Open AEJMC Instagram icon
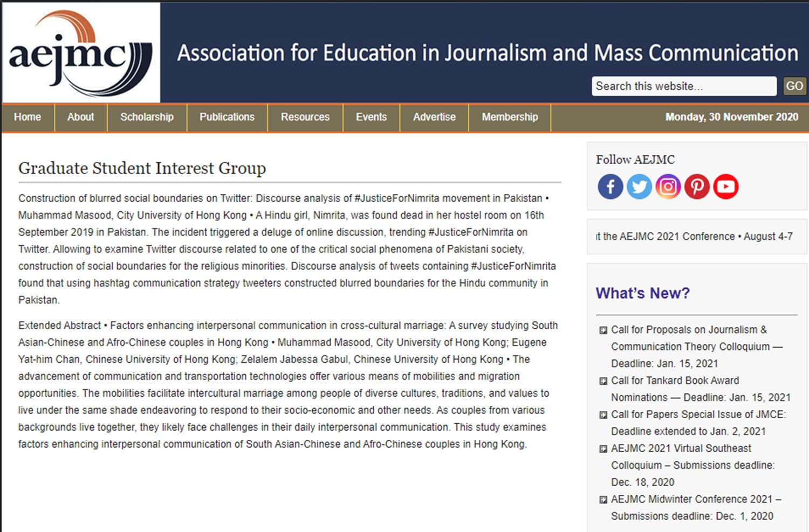Image resolution: width=809 pixels, height=532 pixels. 668,186
